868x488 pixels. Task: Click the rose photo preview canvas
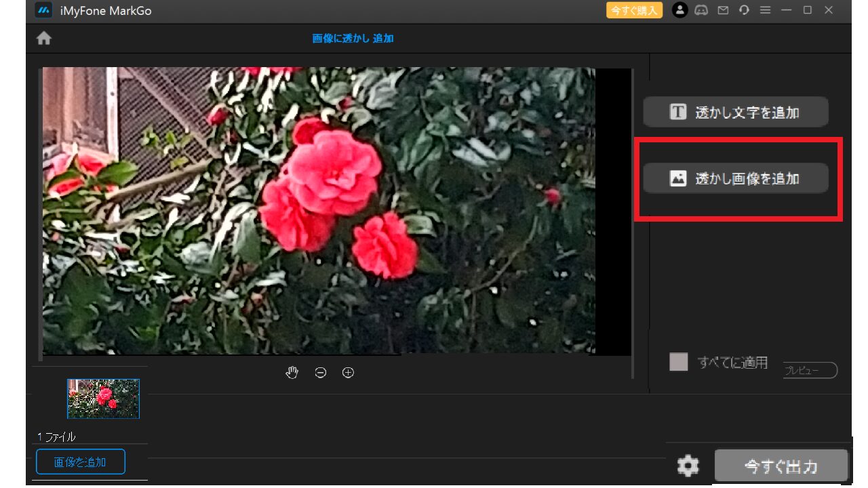(x=319, y=210)
